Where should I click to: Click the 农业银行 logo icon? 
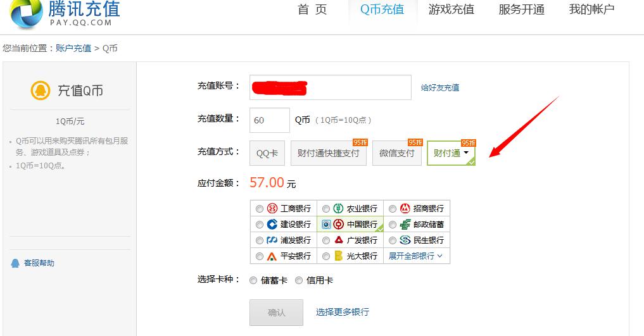click(338, 208)
